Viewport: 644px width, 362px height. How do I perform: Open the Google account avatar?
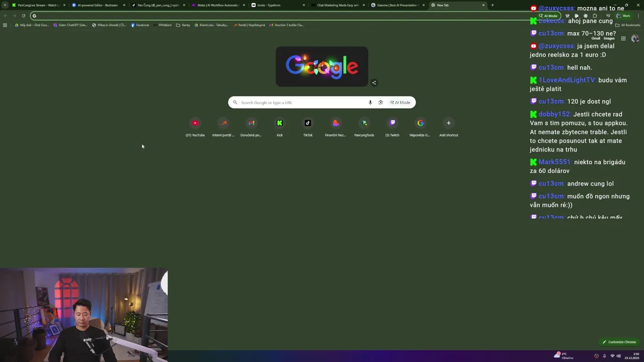coord(635,38)
